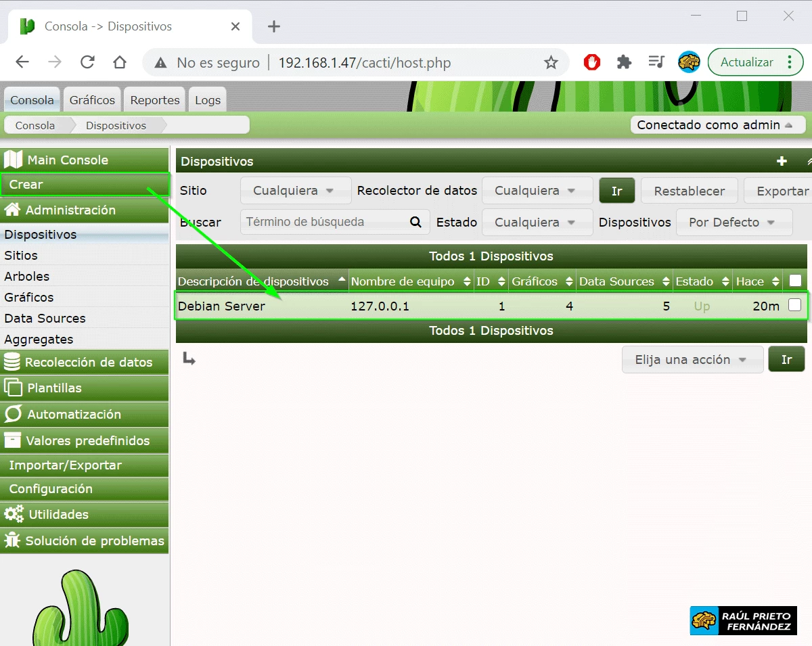Switch to the Gráficos tab

click(x=92, y=99)
